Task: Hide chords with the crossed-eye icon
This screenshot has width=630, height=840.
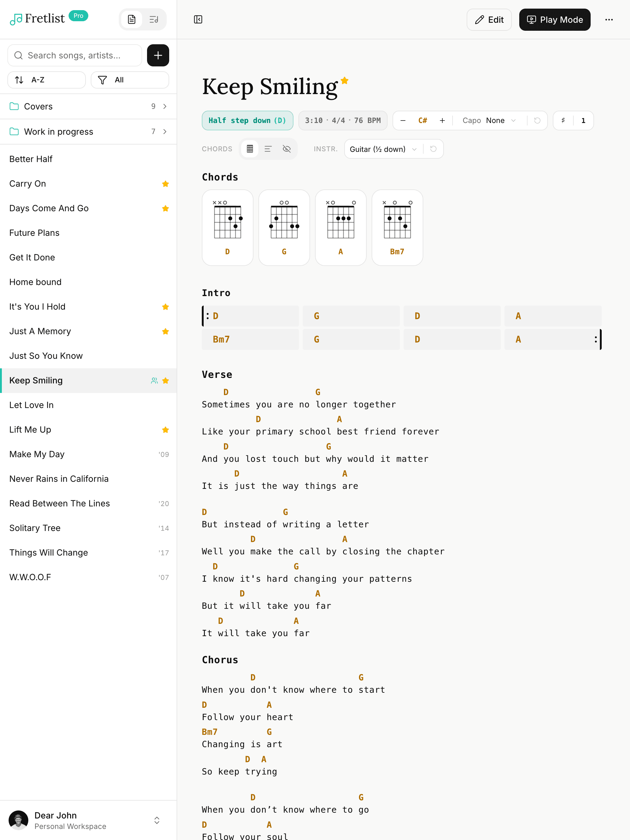Action: [286, 149]
